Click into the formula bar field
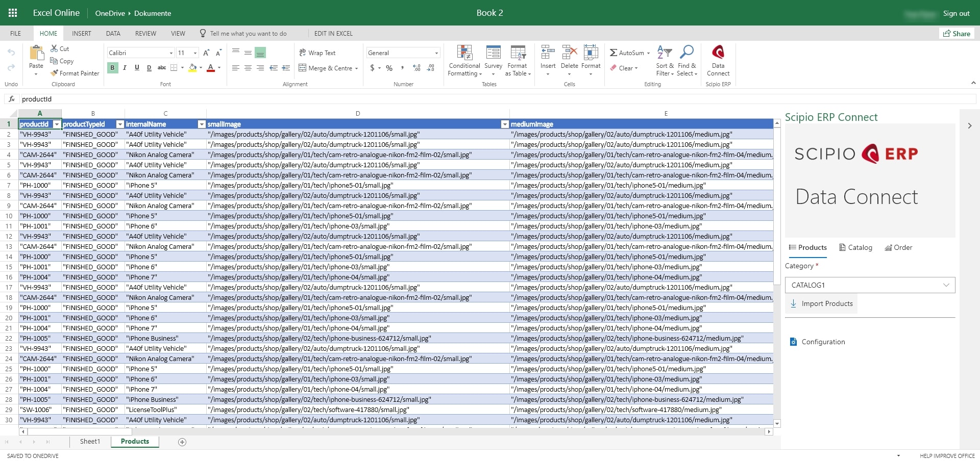The width and height of the screenshot is (980, 461). 357,99
